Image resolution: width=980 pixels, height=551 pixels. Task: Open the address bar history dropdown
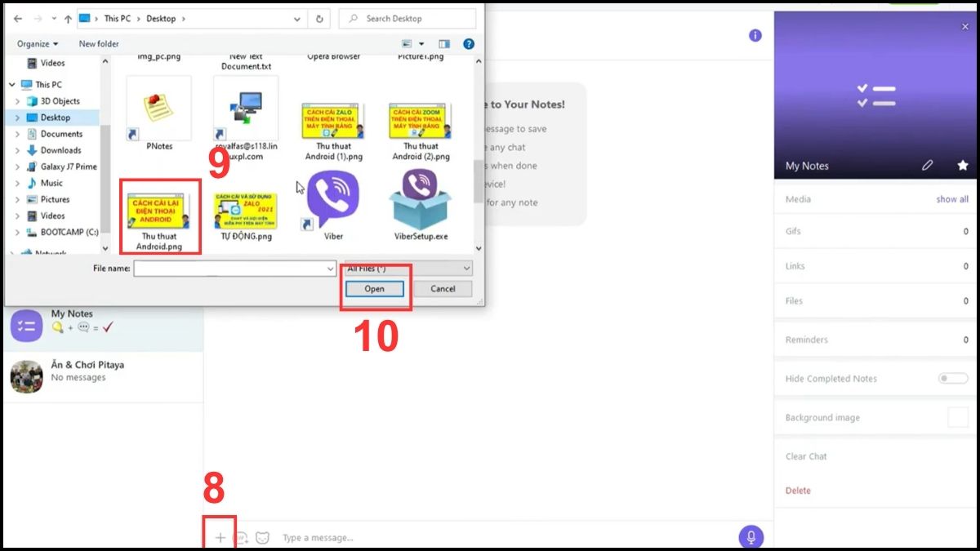[x=297, y=18]
